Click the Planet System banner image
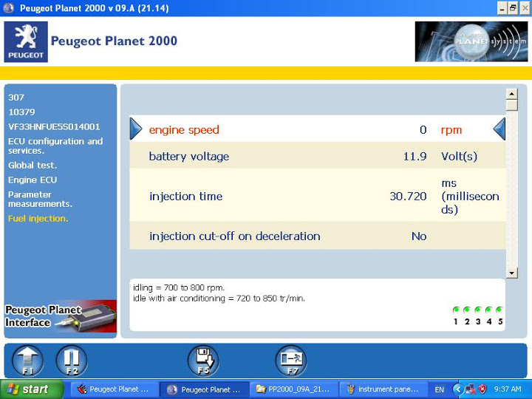 471,41
